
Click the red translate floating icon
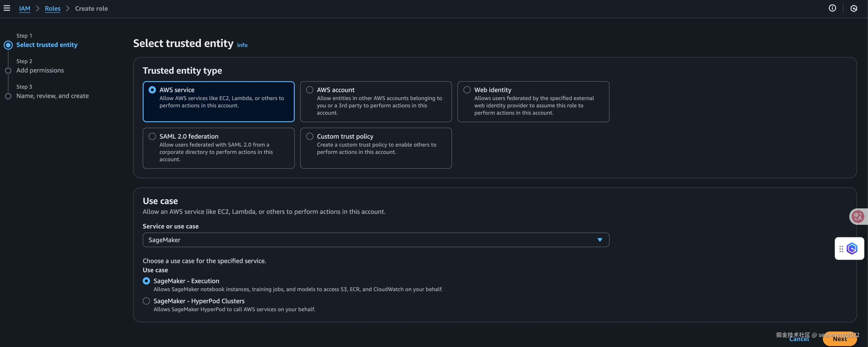858,216
